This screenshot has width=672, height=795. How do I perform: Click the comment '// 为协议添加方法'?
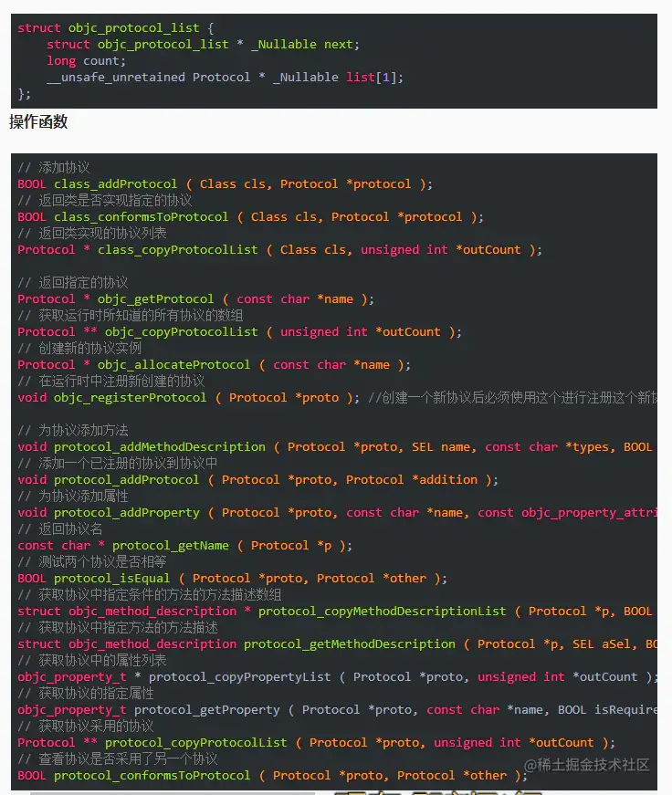(72, 431)
